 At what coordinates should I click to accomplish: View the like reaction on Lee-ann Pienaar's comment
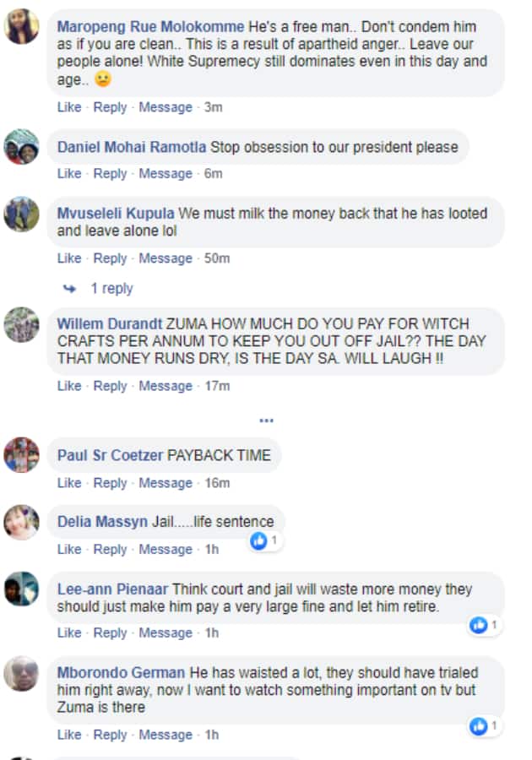click(x=485, y=625)
